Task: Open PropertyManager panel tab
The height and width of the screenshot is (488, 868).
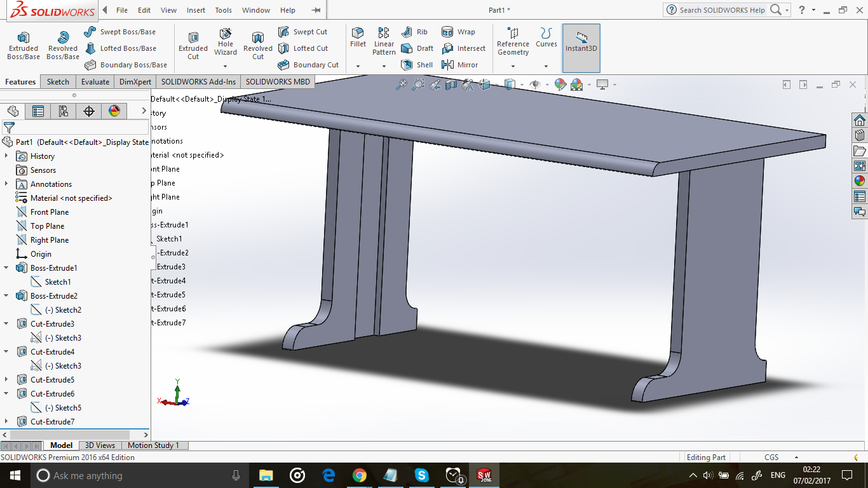Action: pyautogui.click(x=38, y=111)
